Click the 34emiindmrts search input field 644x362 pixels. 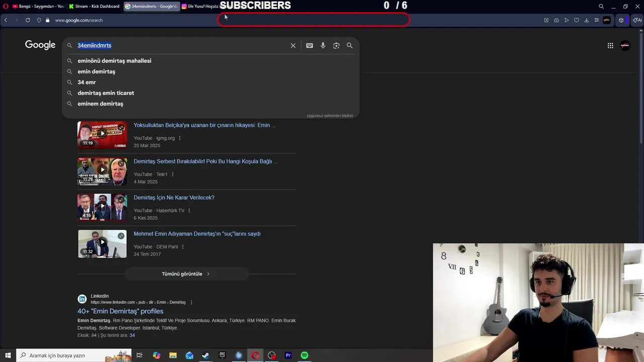[x=181, y=46]
